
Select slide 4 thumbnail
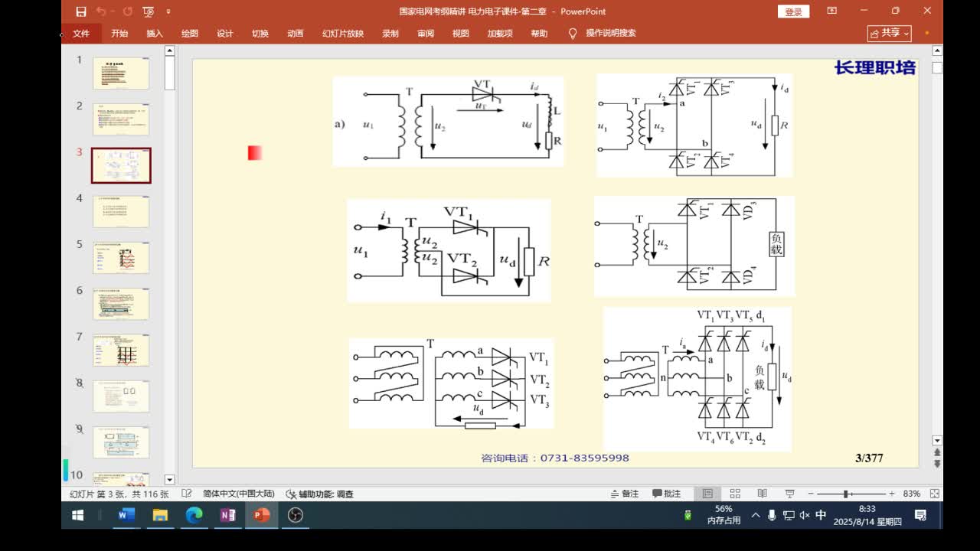tap(121, 212)
